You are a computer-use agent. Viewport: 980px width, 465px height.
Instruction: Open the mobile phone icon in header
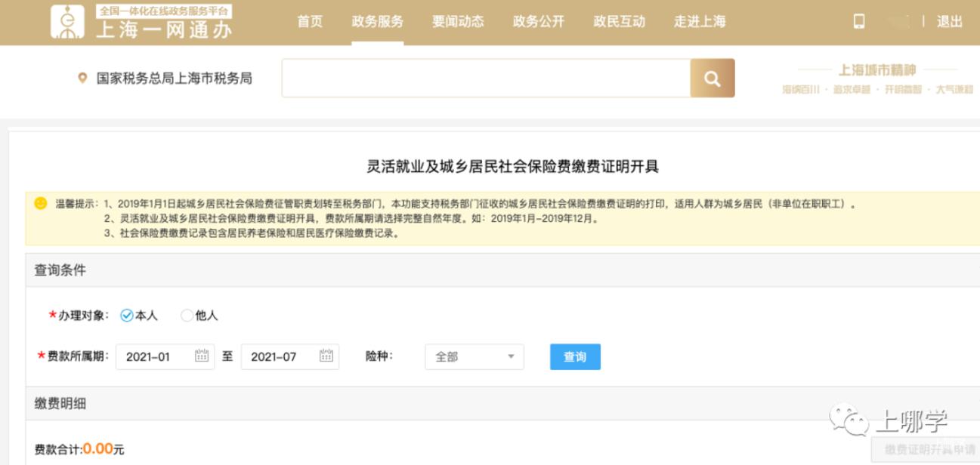point(859,21)
